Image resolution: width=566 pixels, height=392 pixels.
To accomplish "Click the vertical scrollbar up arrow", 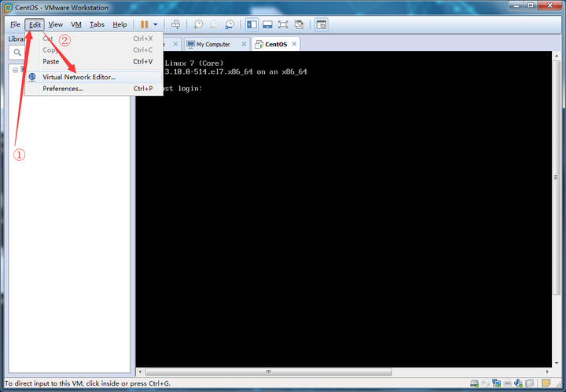I will [x=557, y=56].
